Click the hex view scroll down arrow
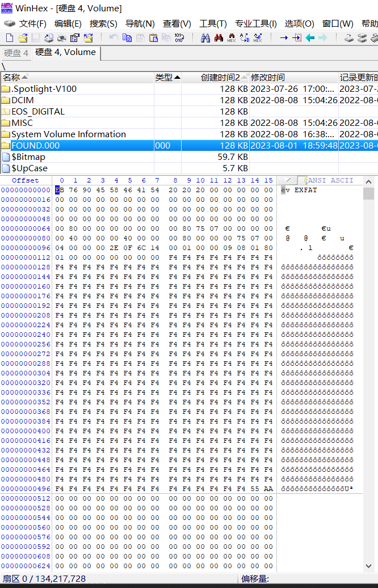 (368, 566)
